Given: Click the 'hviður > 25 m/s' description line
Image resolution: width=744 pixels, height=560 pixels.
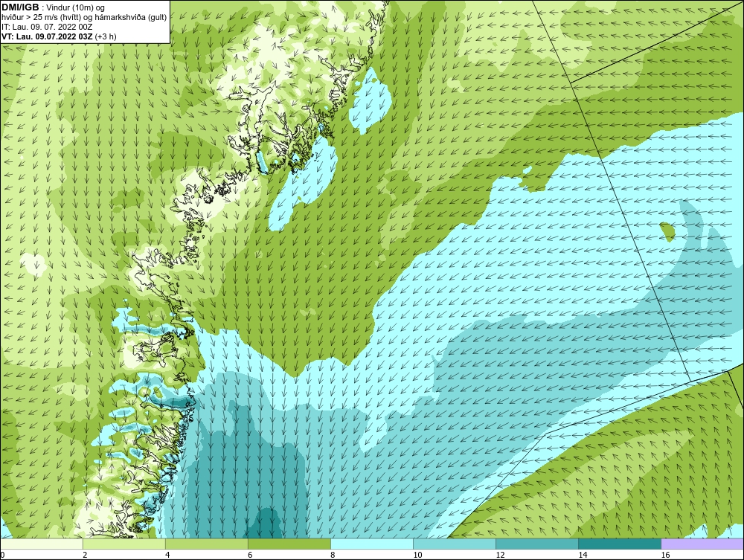Looking at the screenshot, I should [84, 17].
